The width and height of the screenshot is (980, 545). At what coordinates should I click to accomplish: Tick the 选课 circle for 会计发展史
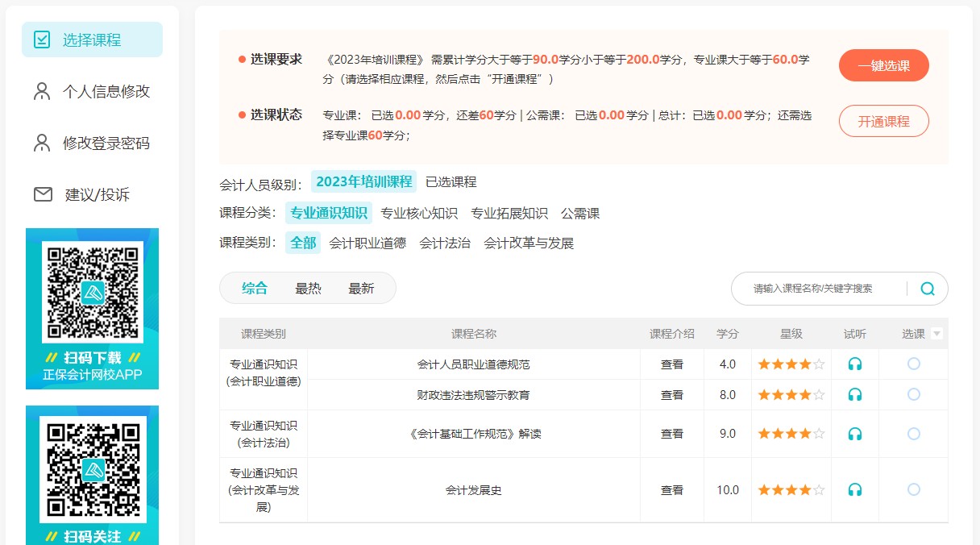point(913,489)
